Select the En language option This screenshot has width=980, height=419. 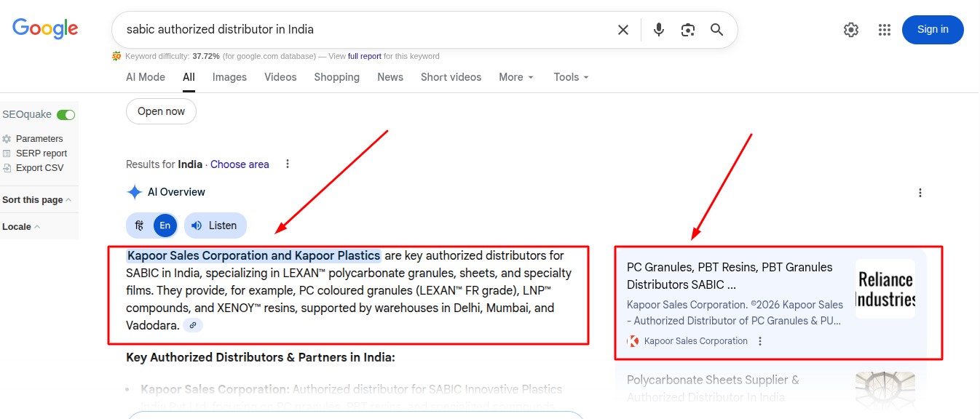165,226
